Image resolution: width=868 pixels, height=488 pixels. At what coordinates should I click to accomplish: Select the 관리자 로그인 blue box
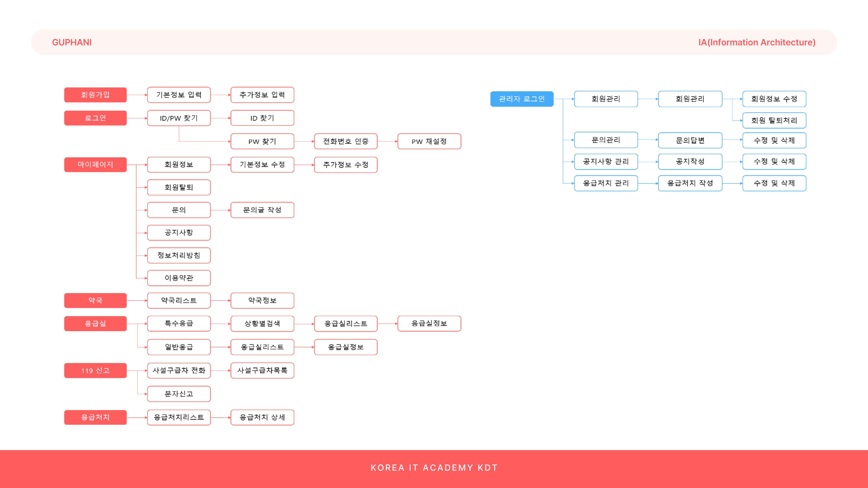coord(522,99)
